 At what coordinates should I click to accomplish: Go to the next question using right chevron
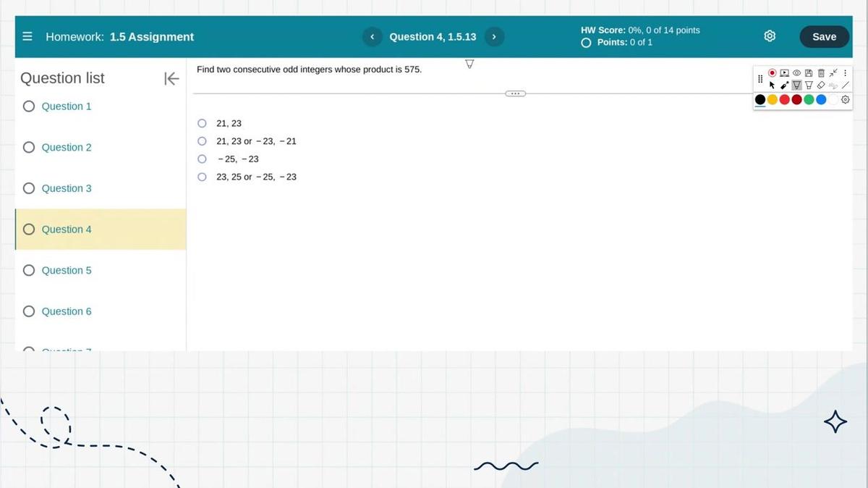tap(494, 36)
